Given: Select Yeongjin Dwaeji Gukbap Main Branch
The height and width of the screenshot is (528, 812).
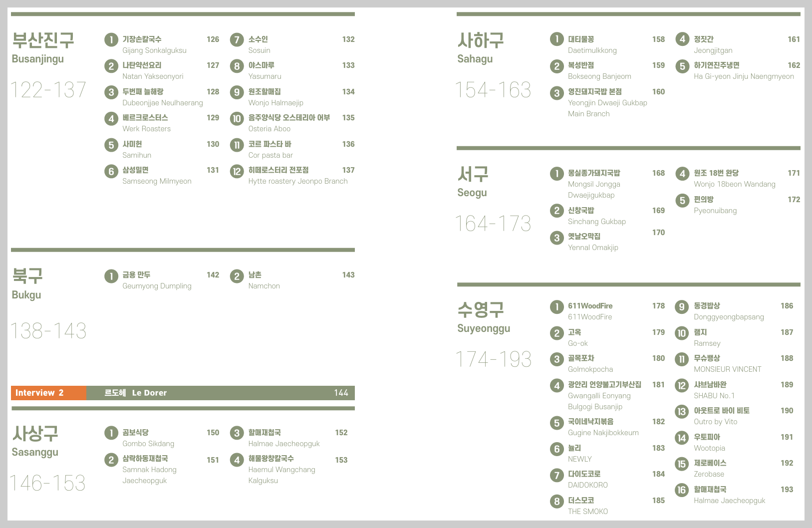Looking at the screenshot, I should (x=607, y=102).
